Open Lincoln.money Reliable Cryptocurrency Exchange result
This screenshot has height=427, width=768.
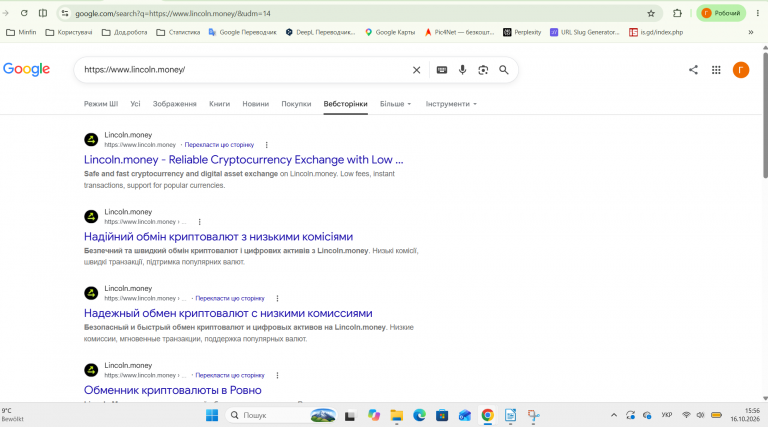click(243, 160)
